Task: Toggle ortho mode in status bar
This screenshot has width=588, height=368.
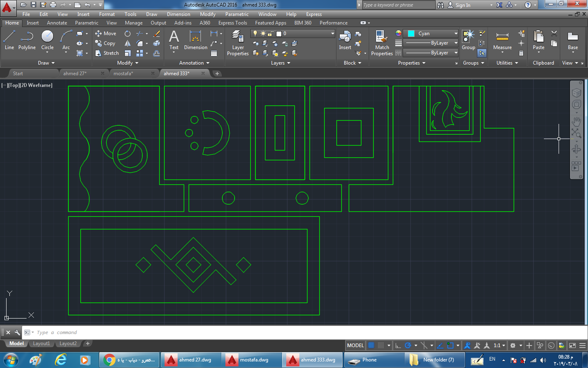Action: (x=398, y=346)
